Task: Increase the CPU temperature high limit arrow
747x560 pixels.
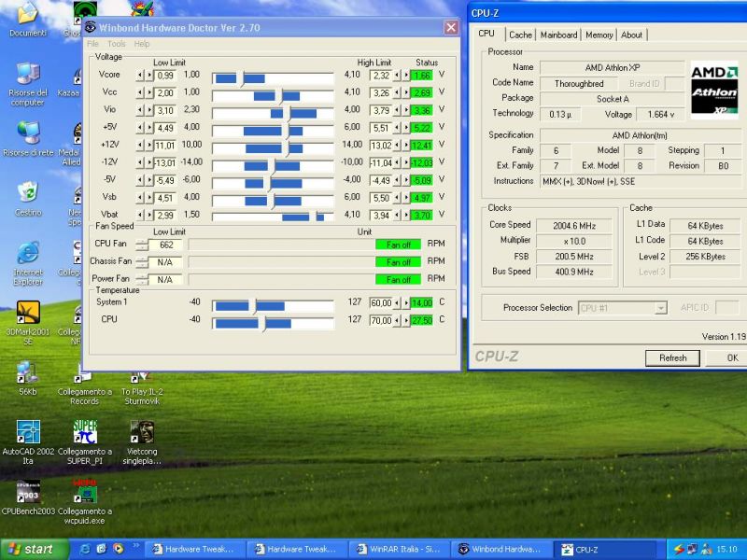Action: (x=406, y=320)
